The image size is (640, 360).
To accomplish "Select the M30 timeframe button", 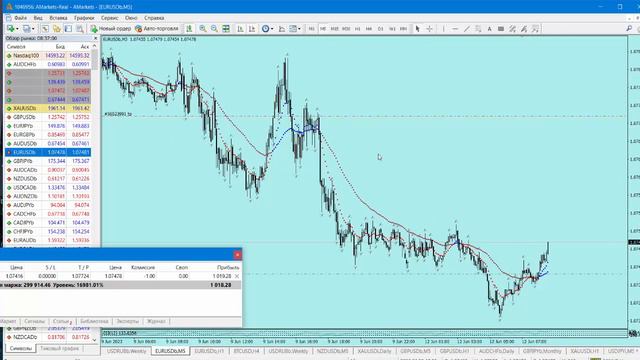I will click(346, 29).
